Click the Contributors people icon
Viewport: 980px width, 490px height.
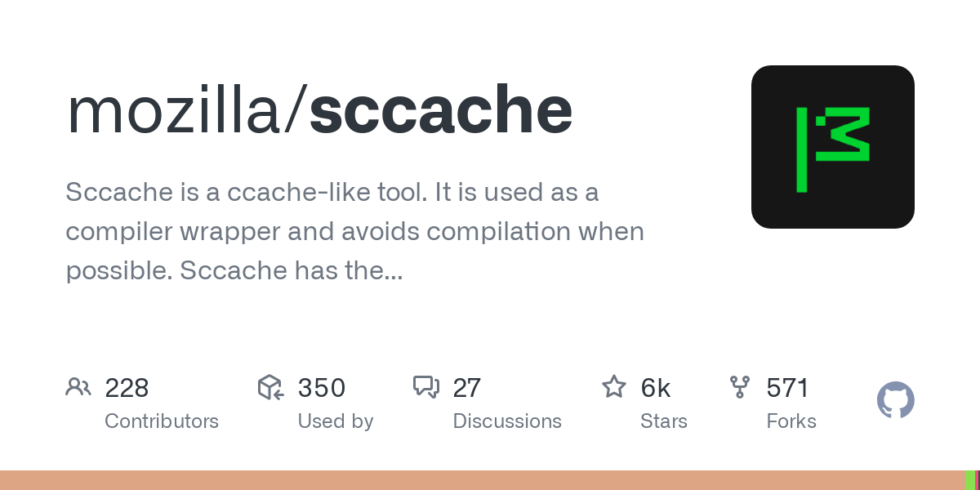78,387
